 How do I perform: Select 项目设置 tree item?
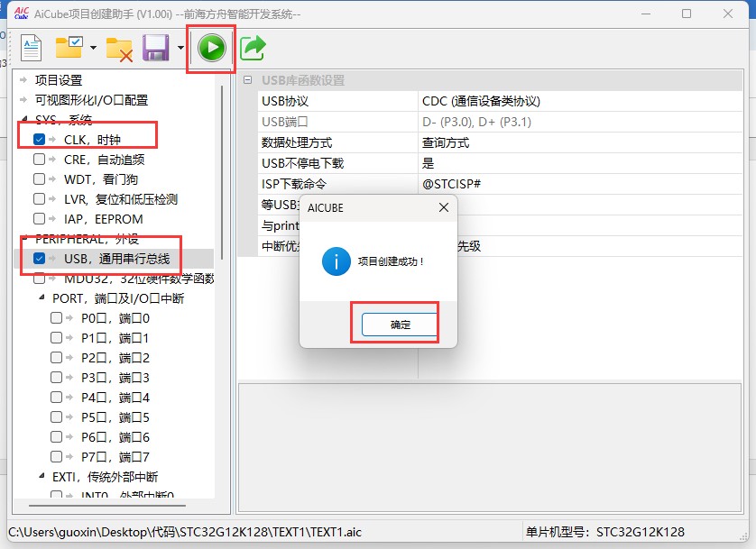click(x=59, y=80)
